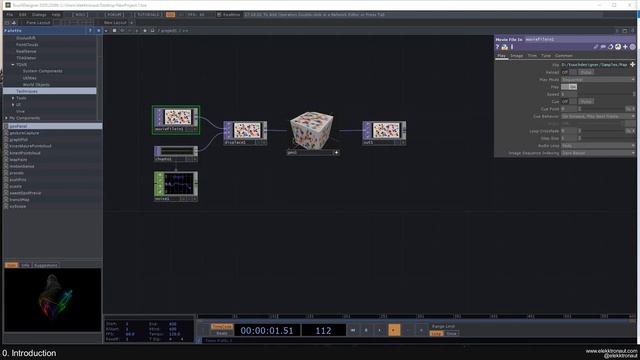Open the Image Sequence Indexing dropdown
Image resolution: width=640 pixels, height=360 pixels.
tap(598, 153)
